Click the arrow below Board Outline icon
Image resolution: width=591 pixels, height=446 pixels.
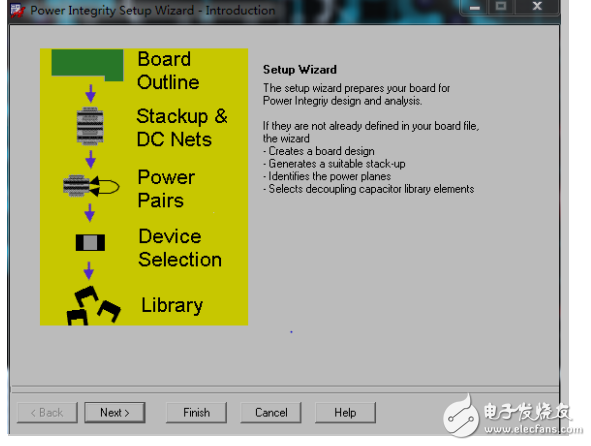coord(90,93)
